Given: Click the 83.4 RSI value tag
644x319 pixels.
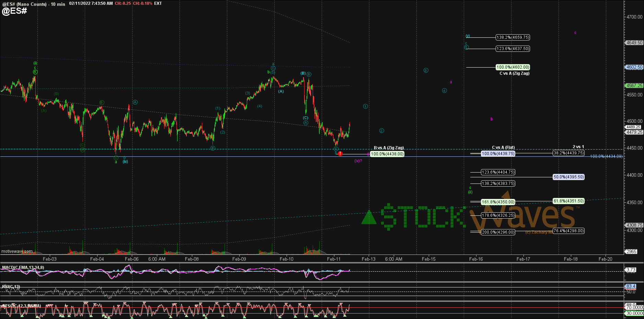Looking at the screenshot, I should tap(631, 286).
